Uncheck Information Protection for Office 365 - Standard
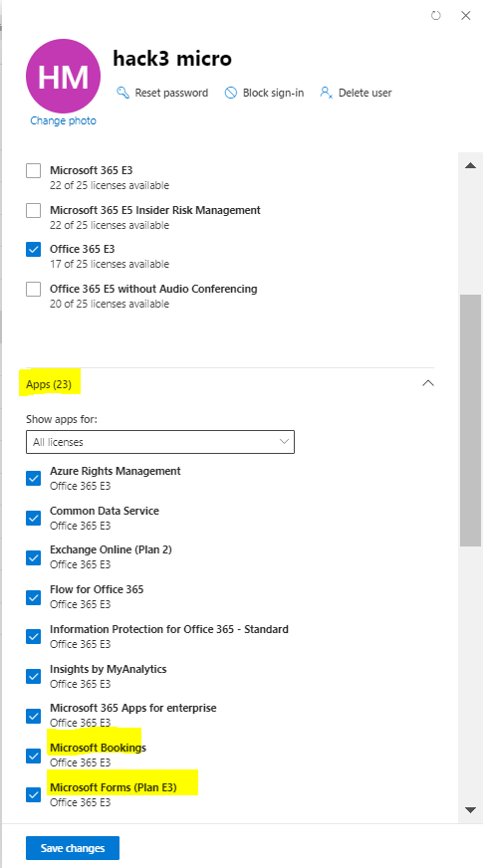Image resolution: width=483 pixels, height=868 pixels. tap(33, 637)
